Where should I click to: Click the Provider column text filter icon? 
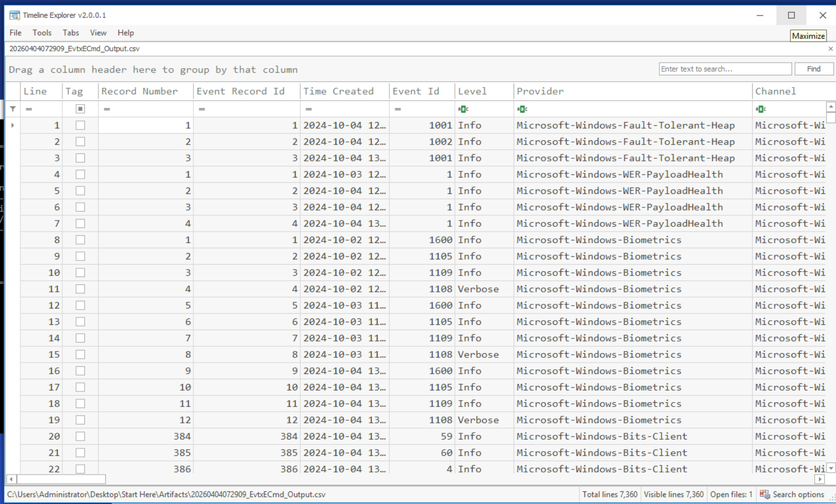pyautogui.click(x=522, y=109)
